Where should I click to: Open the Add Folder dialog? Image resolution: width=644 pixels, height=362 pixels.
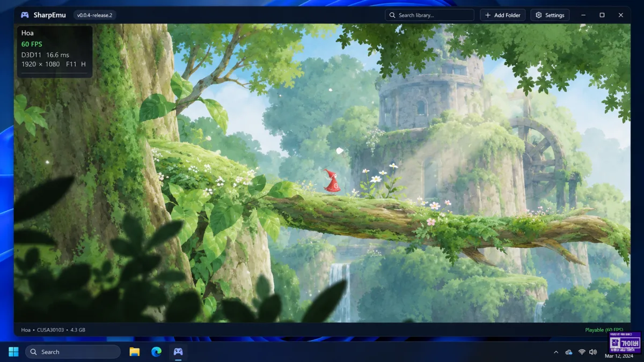click(502, 15)
